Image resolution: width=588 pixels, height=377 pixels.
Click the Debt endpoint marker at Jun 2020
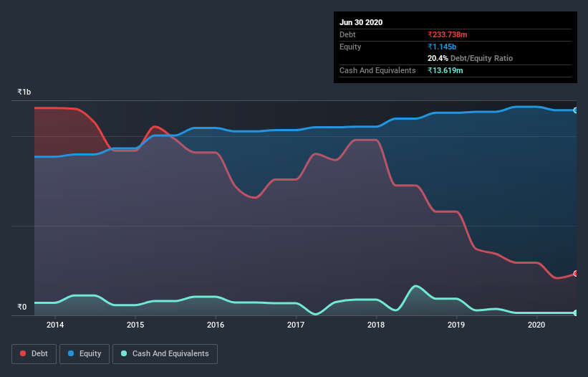(576, 274)
